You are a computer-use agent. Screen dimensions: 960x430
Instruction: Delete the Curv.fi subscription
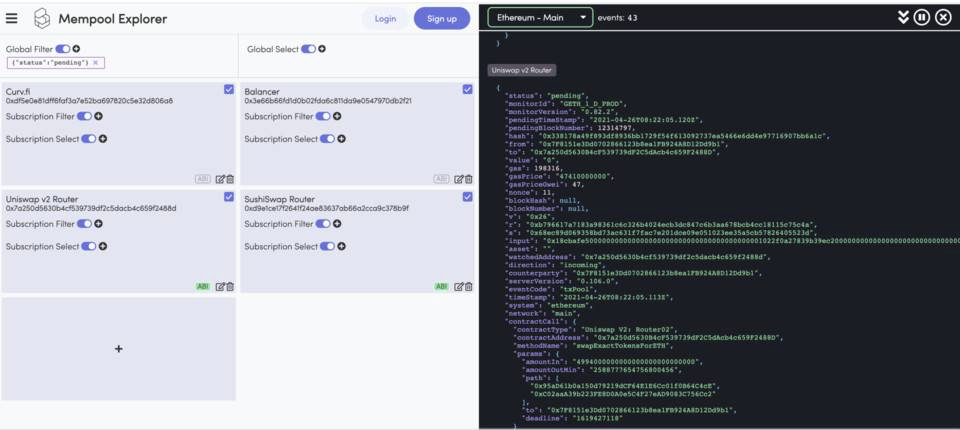[x=230, y=179]
